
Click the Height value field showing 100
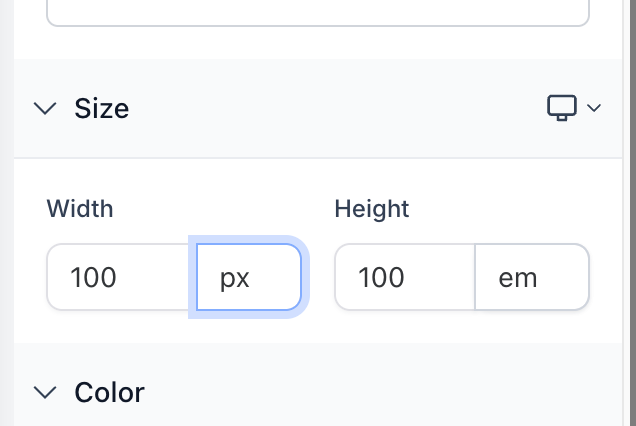coord(405,277)
